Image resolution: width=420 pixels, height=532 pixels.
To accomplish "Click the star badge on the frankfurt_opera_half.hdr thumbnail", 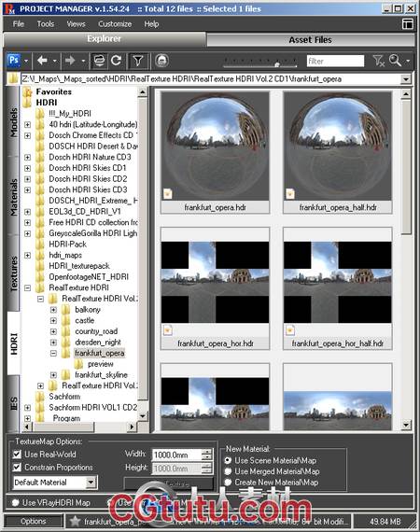I will tap(290, 194).
